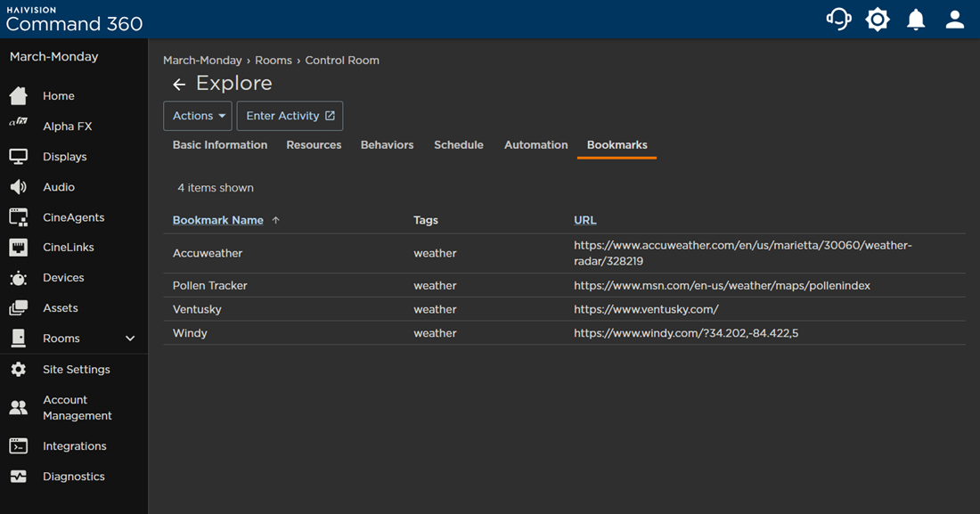The image size is (980, 514).
Task: Open the Displays menu item
Action: pyautogui.click(x=65, y=156)
